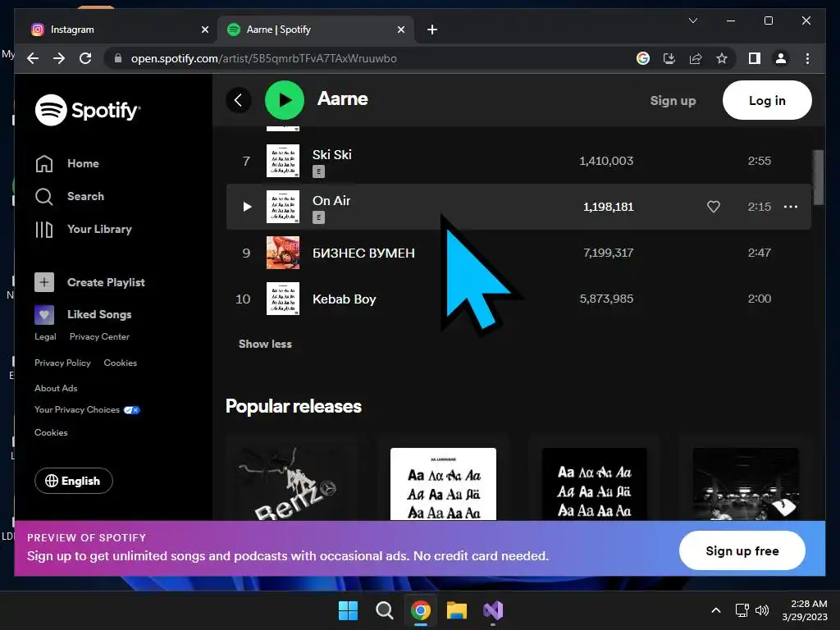This screenshot has width=840, height=630.
Task: Open the Spotify logo home link
Action: pyautogui.click(x=88, y=110)
